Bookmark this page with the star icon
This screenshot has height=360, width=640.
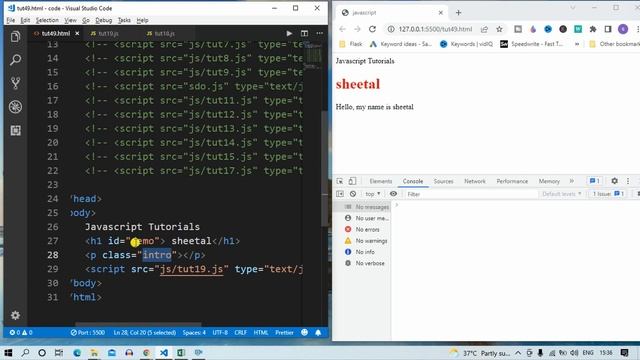pyautogui.click(x=499, y=29)
